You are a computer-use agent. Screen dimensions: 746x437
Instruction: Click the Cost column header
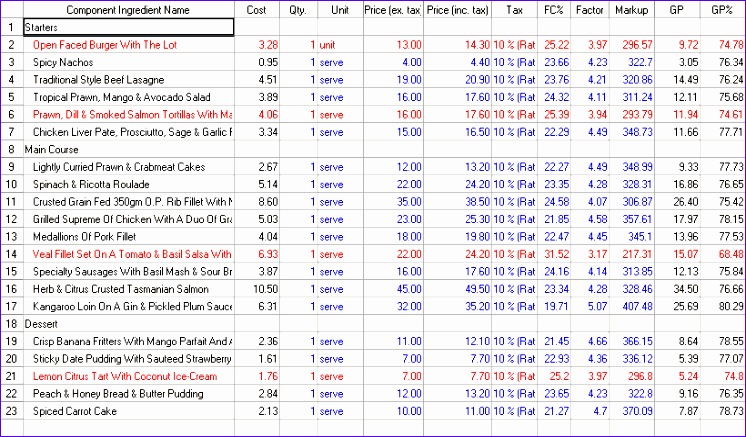coord(257,10)
